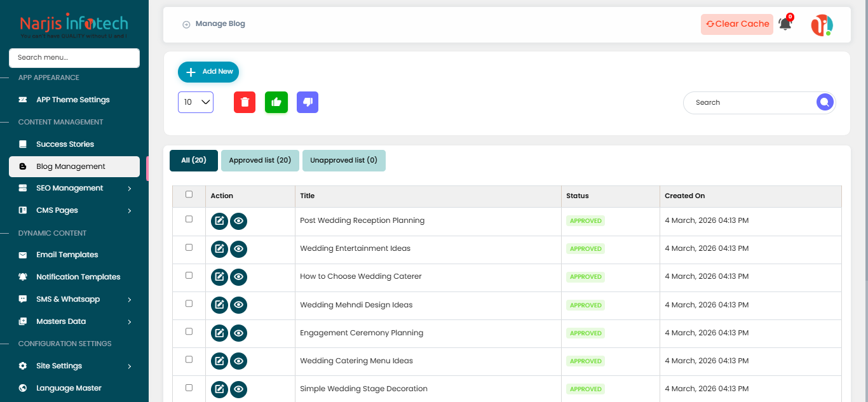Click the Narjis Infotech logo

tap(74, 27)
